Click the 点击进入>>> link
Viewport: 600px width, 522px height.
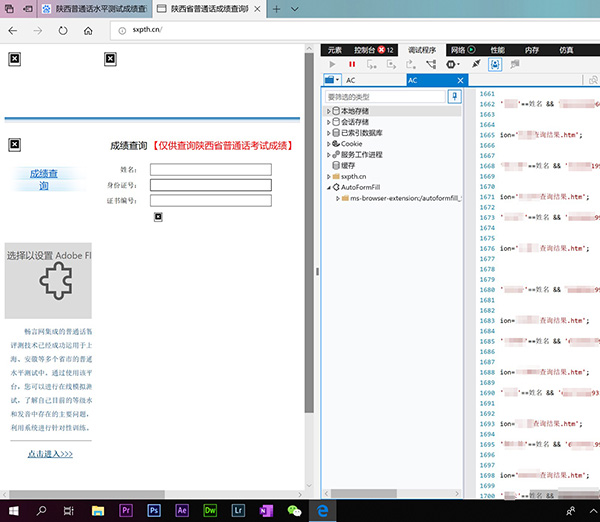tap(50, 454)
